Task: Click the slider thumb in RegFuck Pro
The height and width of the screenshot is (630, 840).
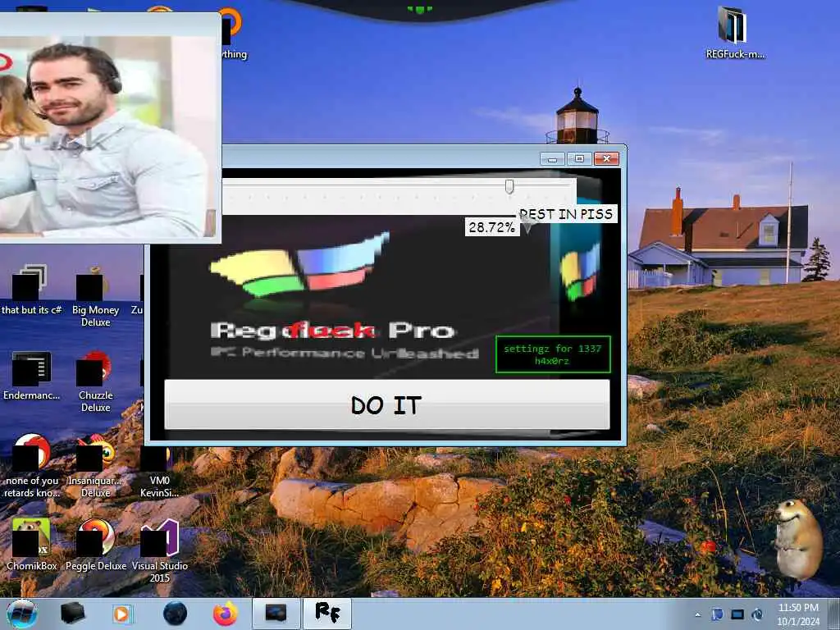Action: [509, 186]
